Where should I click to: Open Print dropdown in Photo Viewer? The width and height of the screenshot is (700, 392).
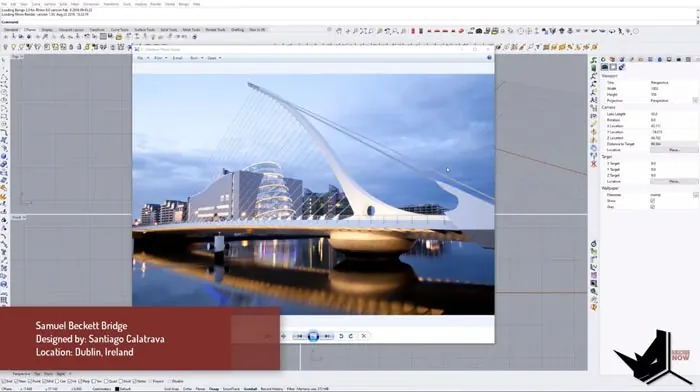click(160, 58)
